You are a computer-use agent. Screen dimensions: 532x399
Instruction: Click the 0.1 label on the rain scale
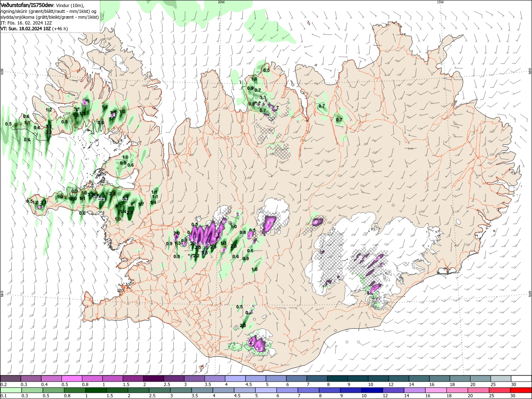tap(3, 396)
